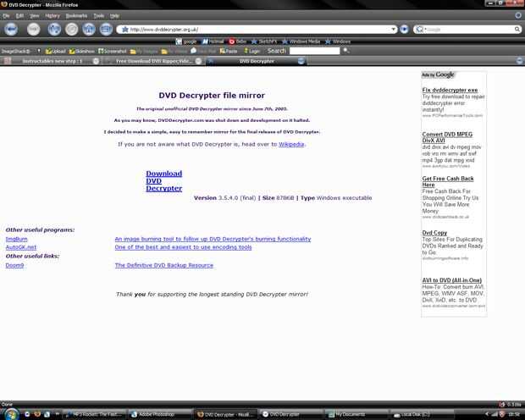Select the DVD Decrypter tab
The width and height of the screenshot is (525, 420).
click(257, 61)
